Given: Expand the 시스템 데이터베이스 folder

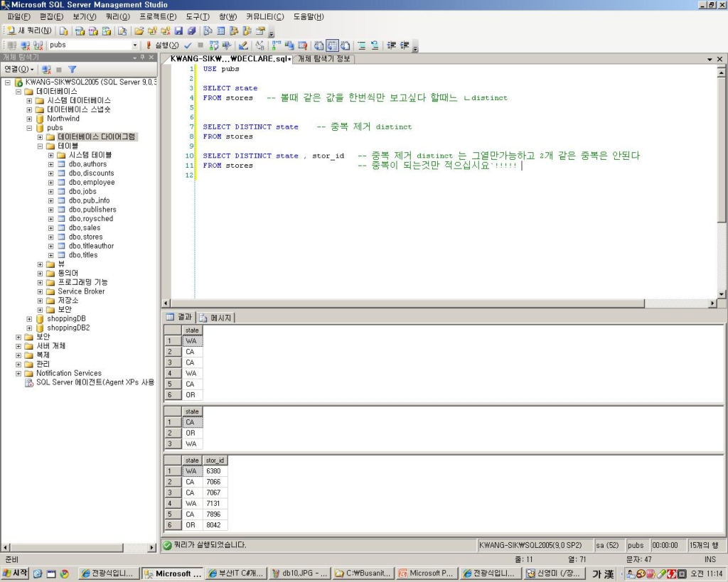Looking at the screenshot, I should pyautogui.click(x=29, y=100).
